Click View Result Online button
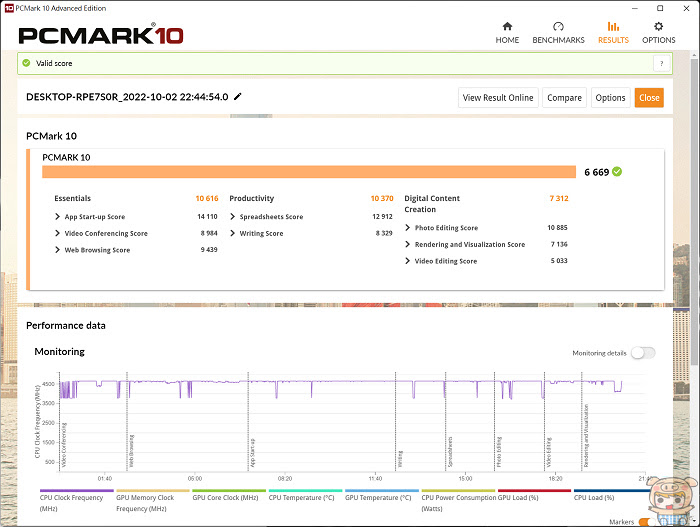The image size is (700, 527). coord(498,98)
